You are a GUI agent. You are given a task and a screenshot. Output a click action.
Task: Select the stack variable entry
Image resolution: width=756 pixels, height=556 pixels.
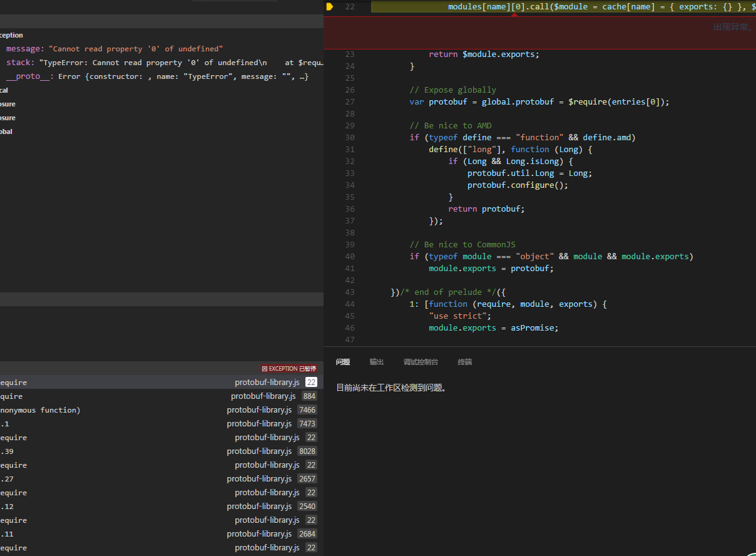tap(19, 63)
